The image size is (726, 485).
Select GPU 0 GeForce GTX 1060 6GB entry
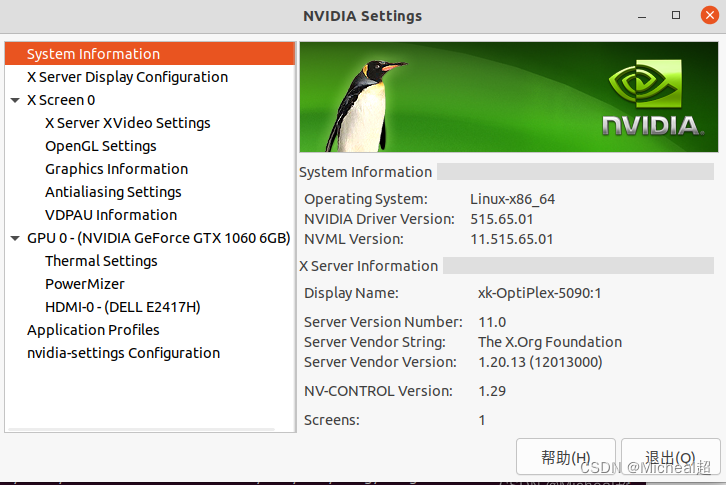click(158, 238)
